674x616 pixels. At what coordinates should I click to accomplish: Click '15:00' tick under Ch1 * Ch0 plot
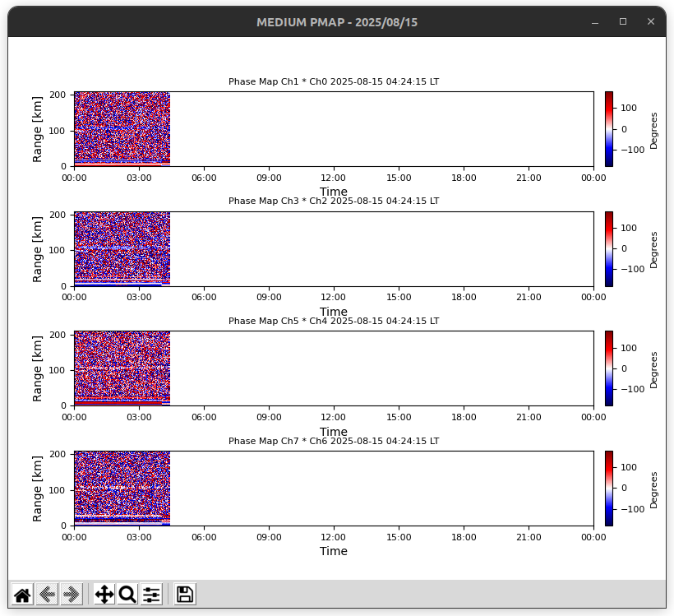(x=399, y=178)
